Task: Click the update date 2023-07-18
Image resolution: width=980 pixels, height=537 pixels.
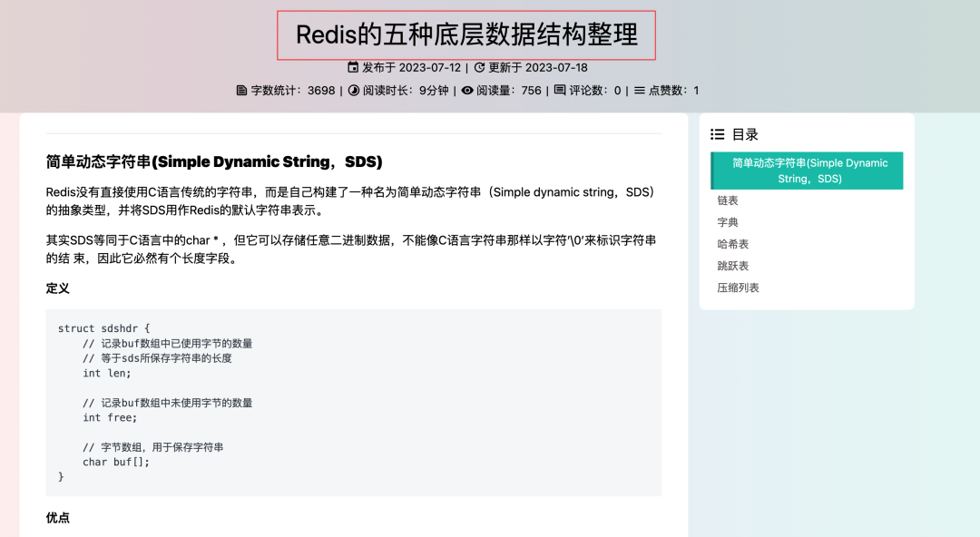Action: click(556, 67)
